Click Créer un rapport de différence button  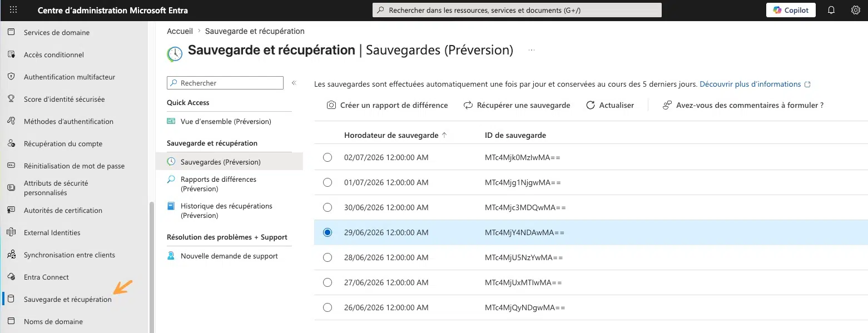point(387,105)
